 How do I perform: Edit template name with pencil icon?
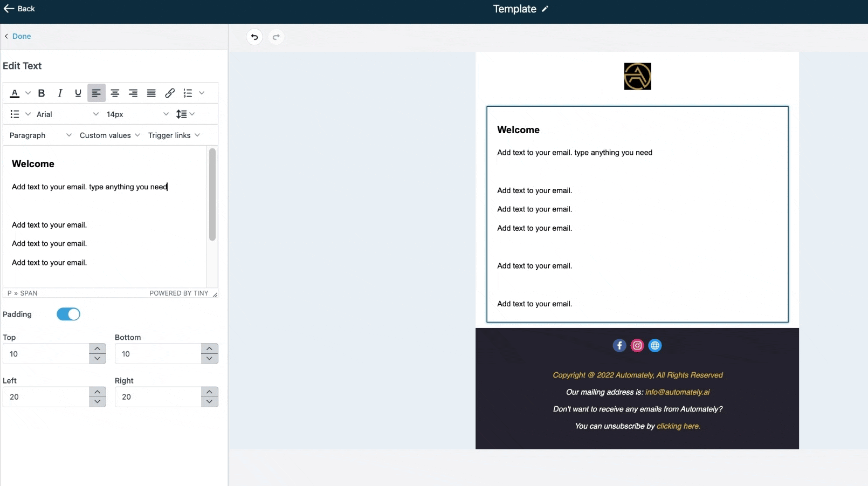click(x=545, y=9)
